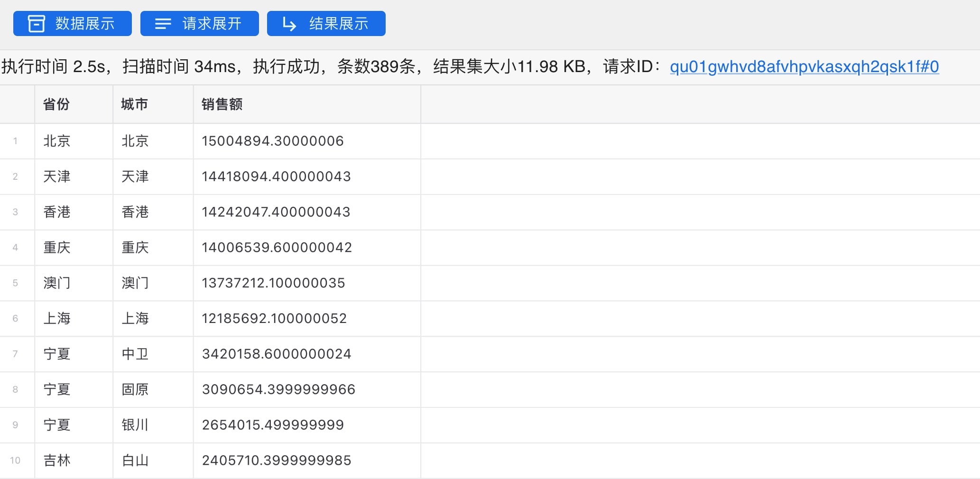Click the 银川 city cell in row 9

pos(136,425)
